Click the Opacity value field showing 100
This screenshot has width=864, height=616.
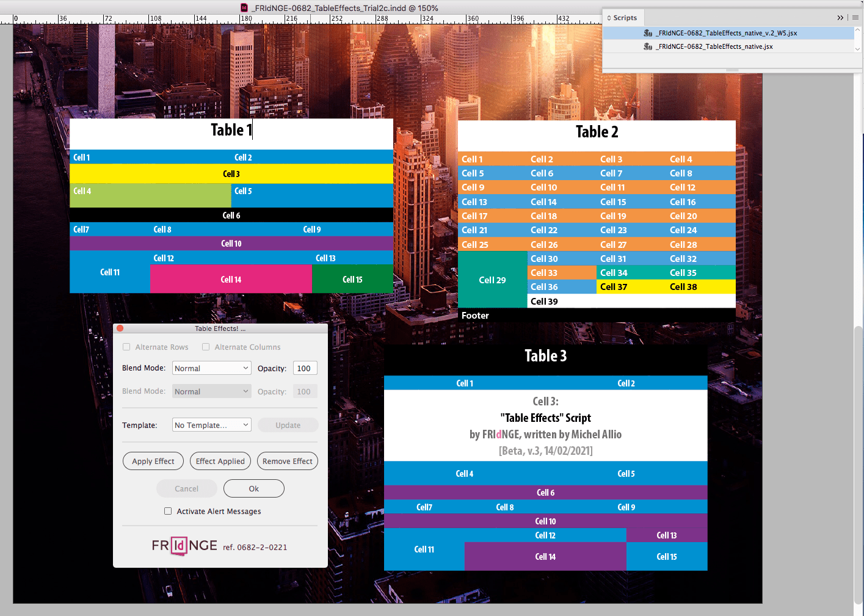305,368
